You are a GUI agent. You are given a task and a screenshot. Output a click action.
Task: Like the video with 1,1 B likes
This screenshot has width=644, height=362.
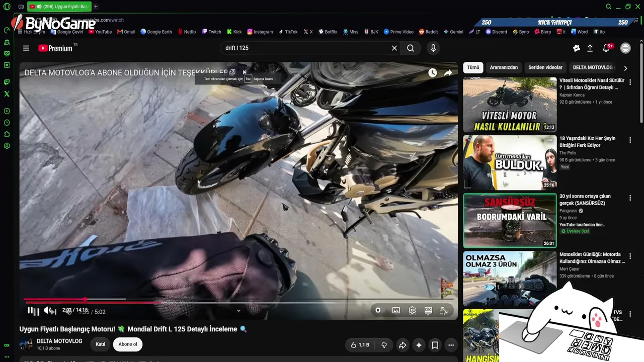360,345
